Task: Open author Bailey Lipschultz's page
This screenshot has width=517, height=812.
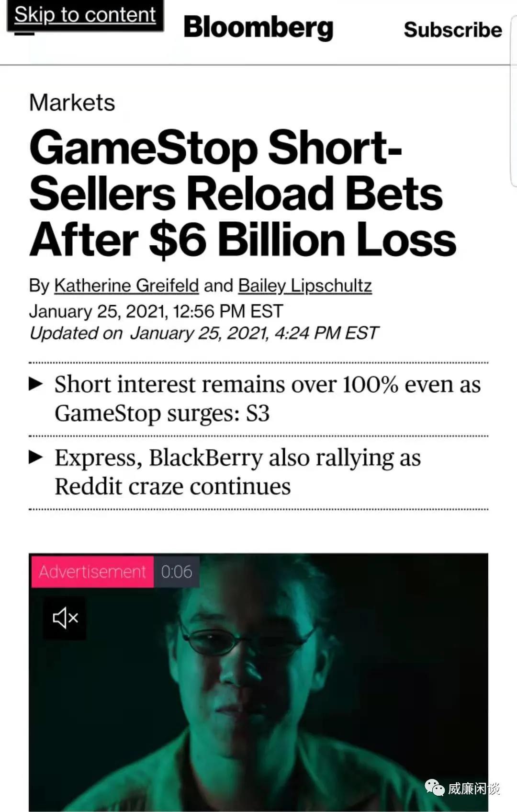Action: [x=305, y=286]
